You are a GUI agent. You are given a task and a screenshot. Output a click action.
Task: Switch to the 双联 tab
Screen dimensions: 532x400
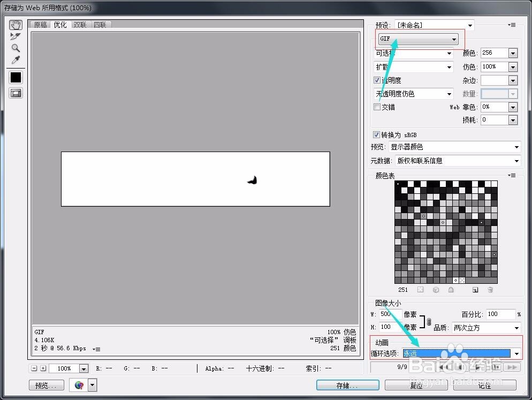tap(79, 24)
